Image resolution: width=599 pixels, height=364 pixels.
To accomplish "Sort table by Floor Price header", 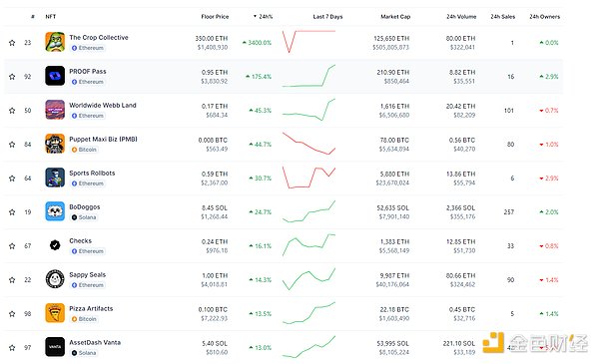I will (215, 16).
